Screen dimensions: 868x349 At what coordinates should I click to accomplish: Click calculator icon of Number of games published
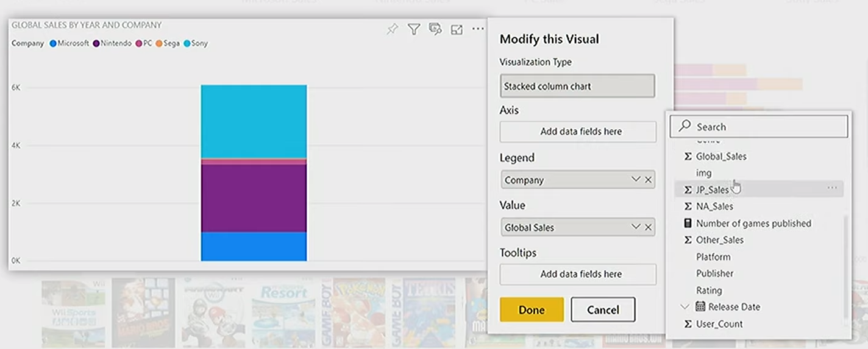pos(688,224)
